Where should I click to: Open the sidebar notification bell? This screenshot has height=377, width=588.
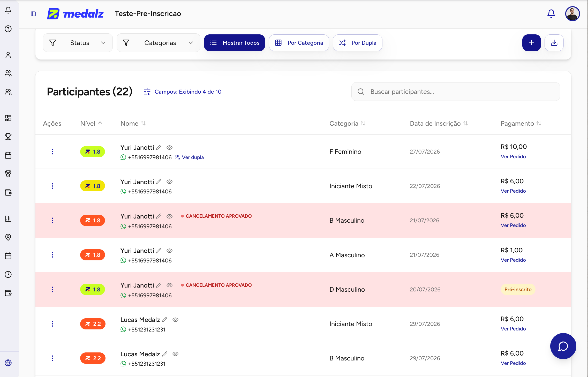[8, 10]
